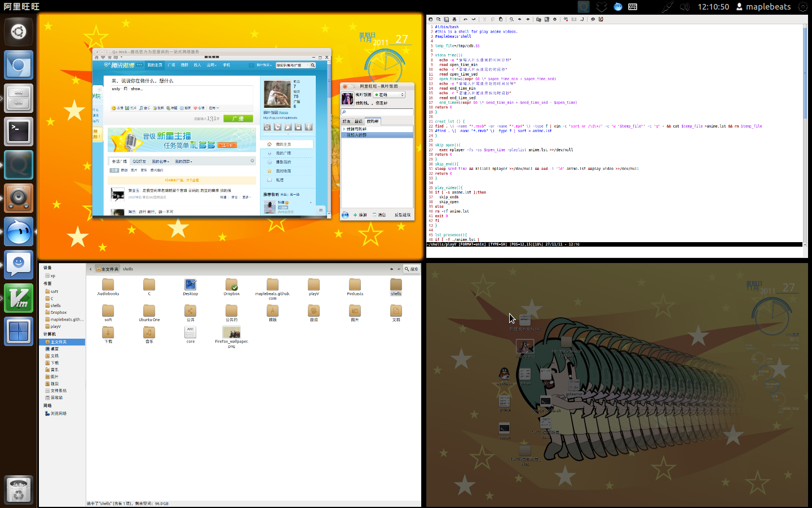
Task: Click 添加 add button in AliWangWang bottom bar
Action: [x=360, y=215]
